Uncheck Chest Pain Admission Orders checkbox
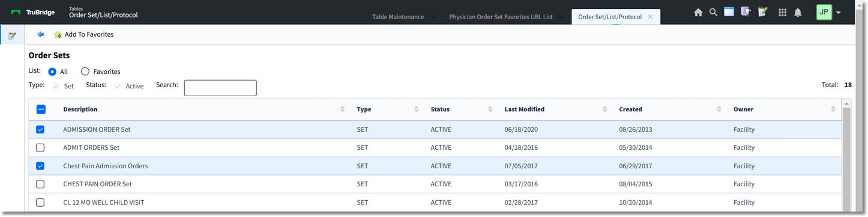Screen dimensions: 868x217 [x=40, y=166]
